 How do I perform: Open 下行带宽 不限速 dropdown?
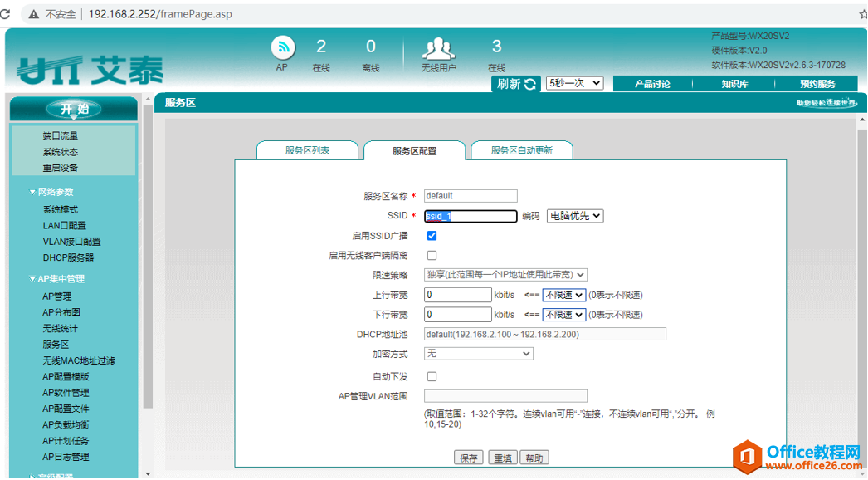pos(563,315)
